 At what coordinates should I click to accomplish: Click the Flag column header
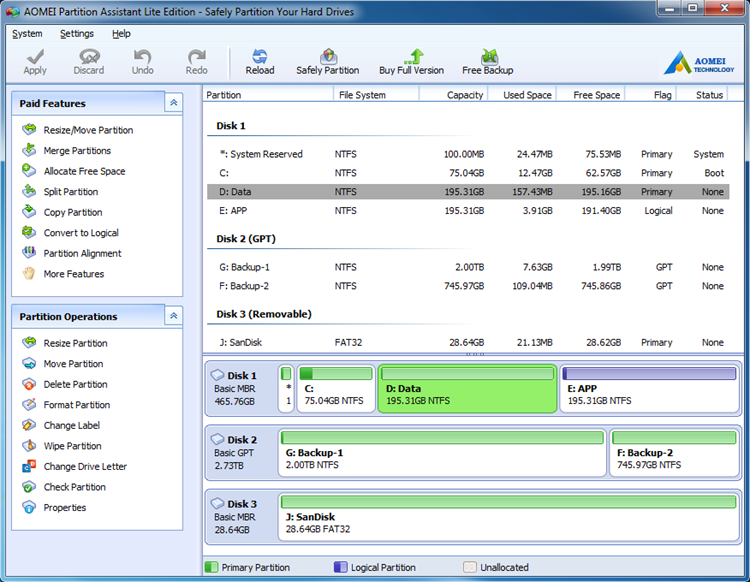tap(651, 95)
